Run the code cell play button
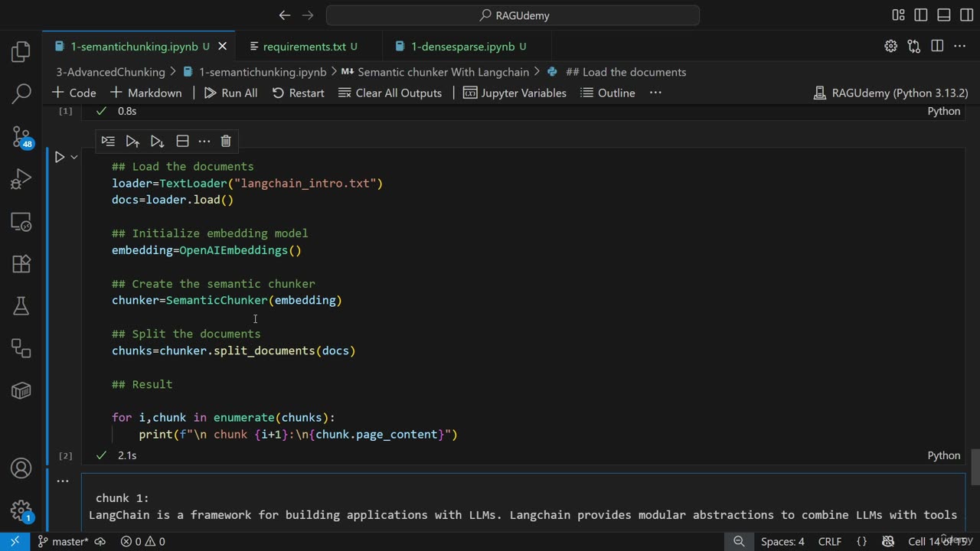Image resolution: width=980 pixels, height=551 pixels. (x=59, y=157)
